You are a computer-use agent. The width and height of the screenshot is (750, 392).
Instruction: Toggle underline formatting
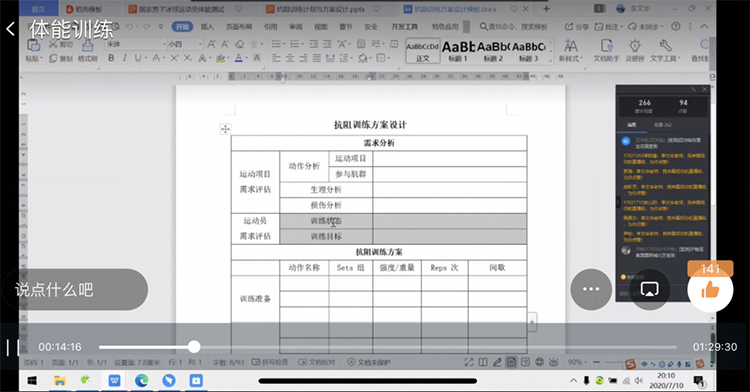pyautogui.click(x=138, y=58)
